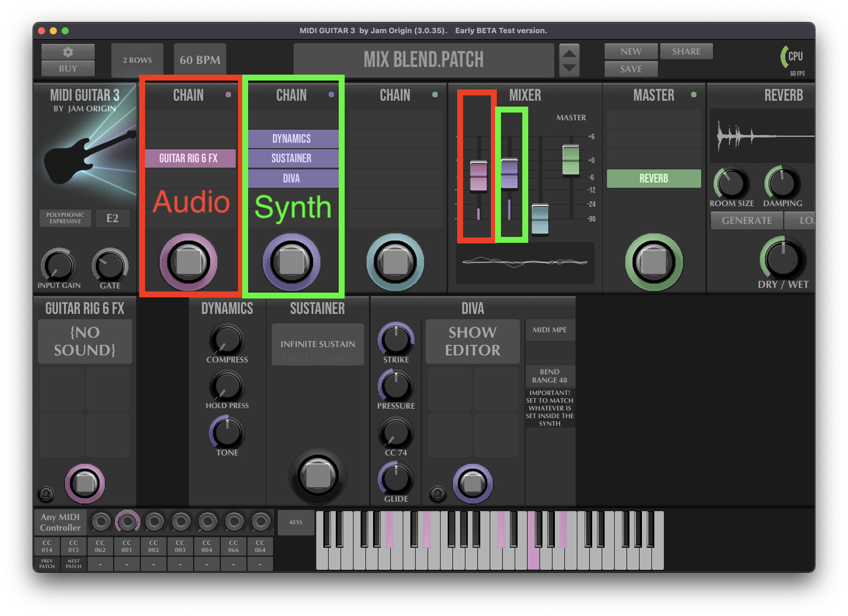Click the guitar logo image
This screenshot has width=848, height=616.
coord(88,156)
